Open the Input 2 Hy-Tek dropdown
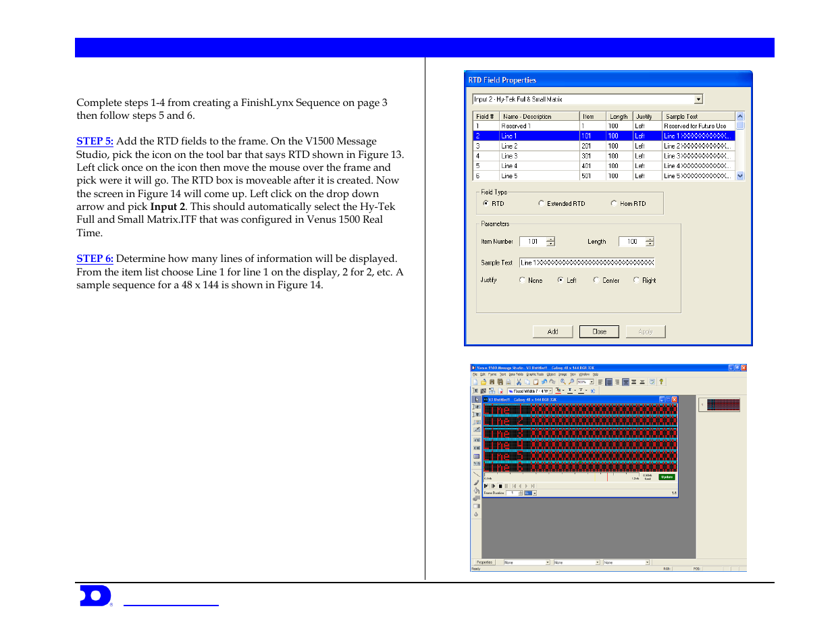The image size is (834, 644). click(x=698, y=99)
